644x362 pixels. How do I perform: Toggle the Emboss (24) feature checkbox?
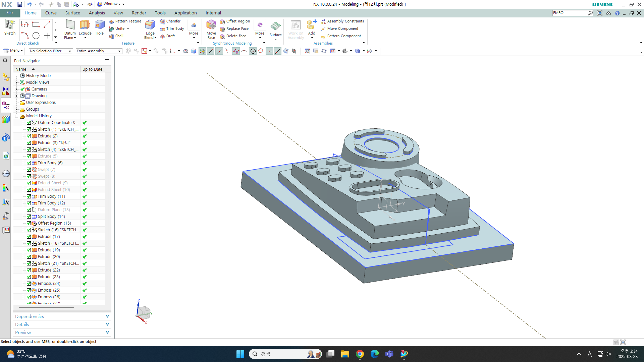click(x=29, y=284)
